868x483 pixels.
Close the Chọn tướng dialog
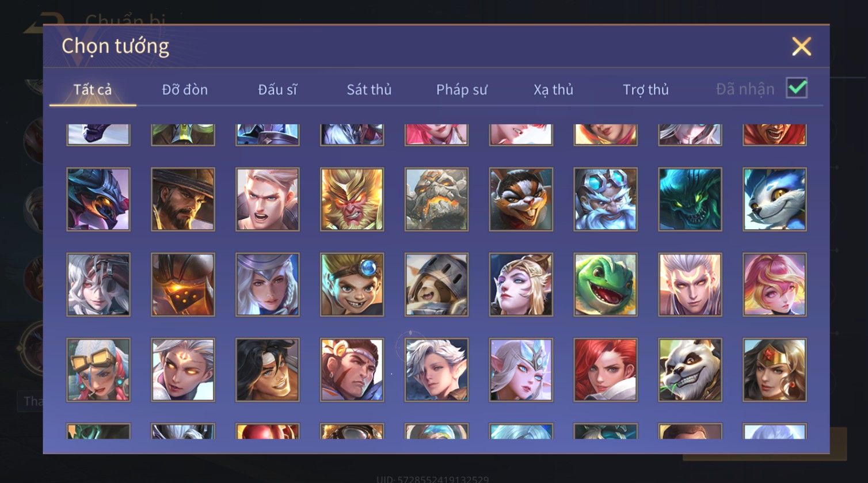click(x=801, y=46)
